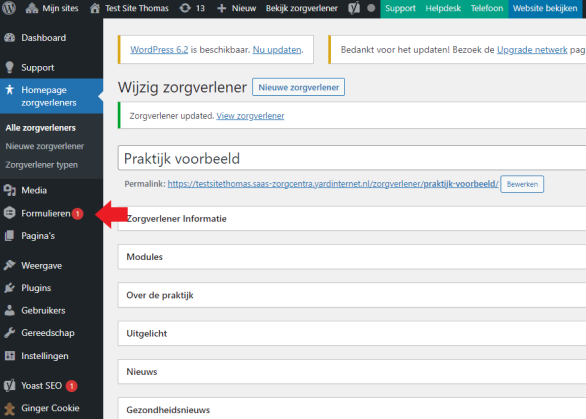Open the Formulieren menu item
Viewport: 586px width, 419px height.
tap(46, 213)
